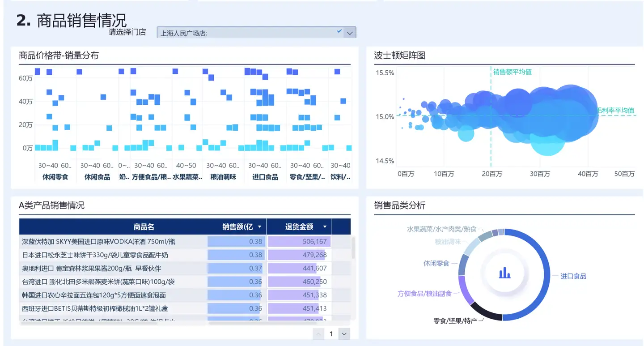This screenshot has width=644, height=346.
Task: Click the 退货金额 column header text
Action: click(299, 227)
